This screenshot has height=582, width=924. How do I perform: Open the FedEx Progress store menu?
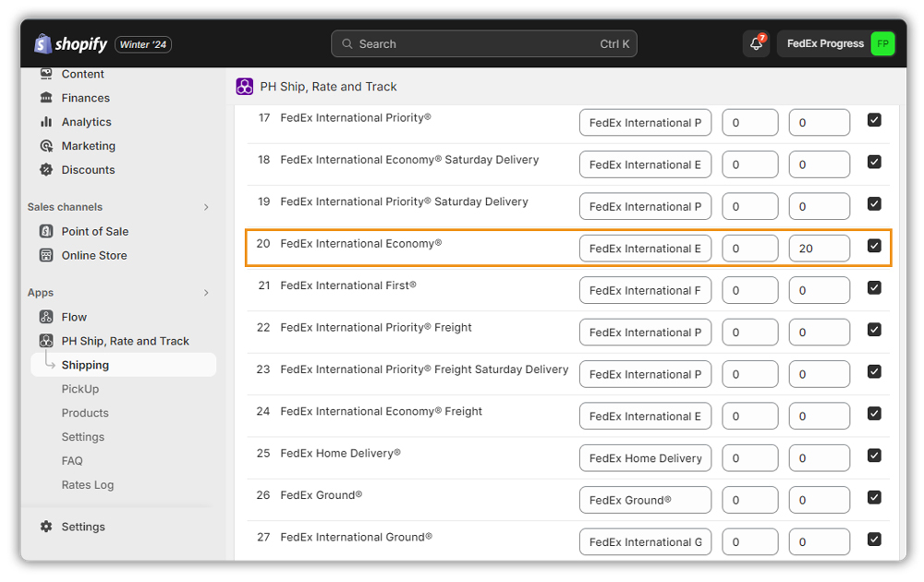click(x=835, y=43)
